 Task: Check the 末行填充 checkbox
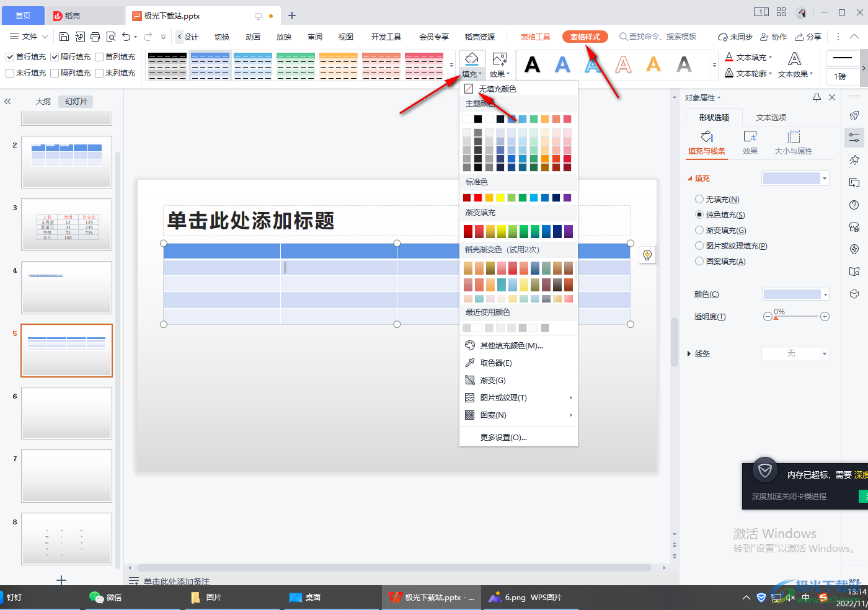coord(10,73)
